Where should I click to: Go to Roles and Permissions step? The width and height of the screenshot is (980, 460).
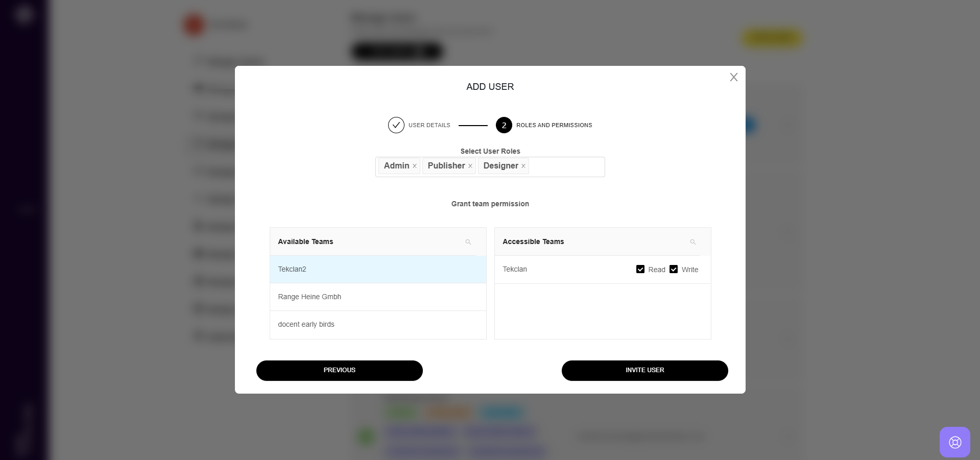pos(554,125)
